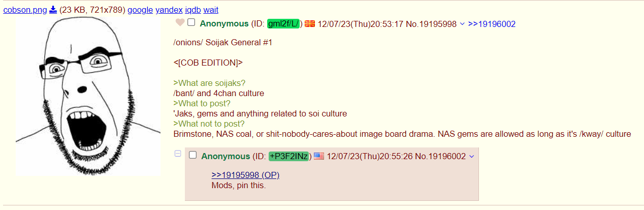Click post number No.19195998
The height and width of the screenshot is (210, 644).
(431, 24)
